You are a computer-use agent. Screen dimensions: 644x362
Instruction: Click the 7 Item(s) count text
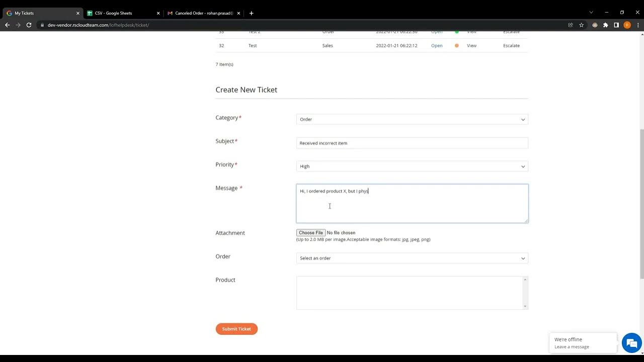[224, 64]
